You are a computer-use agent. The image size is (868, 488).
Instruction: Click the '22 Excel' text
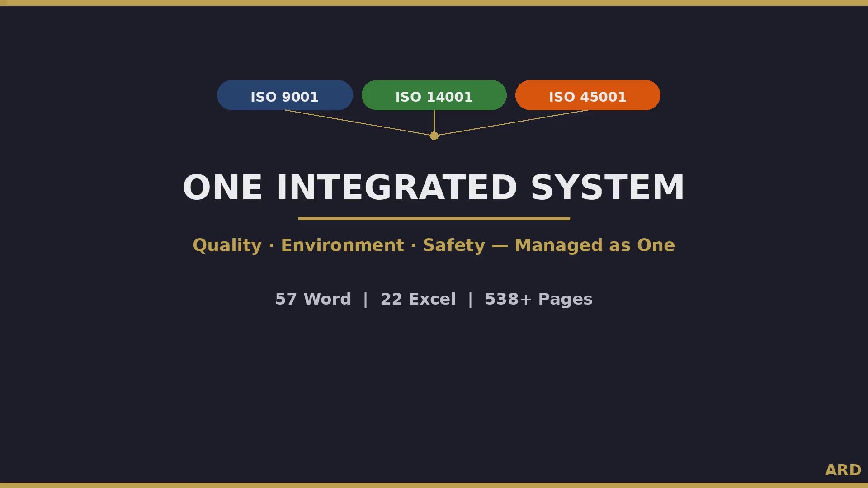pyautogui.click(x=418, y=299)
